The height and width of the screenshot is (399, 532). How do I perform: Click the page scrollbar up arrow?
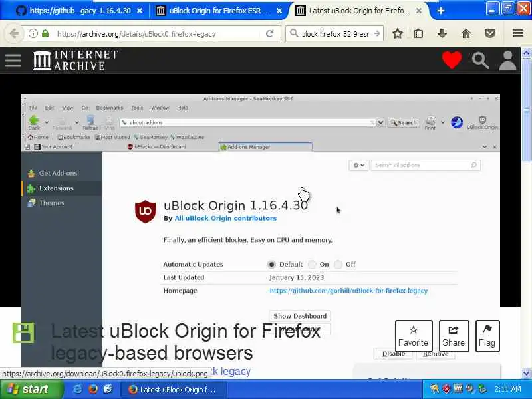[x=526, y=53]
